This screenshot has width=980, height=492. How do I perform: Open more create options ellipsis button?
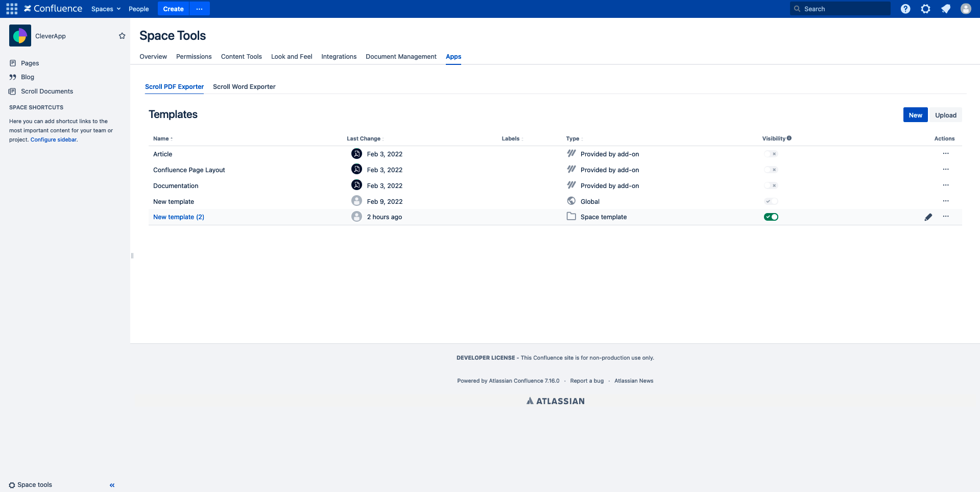coord(199,9)
